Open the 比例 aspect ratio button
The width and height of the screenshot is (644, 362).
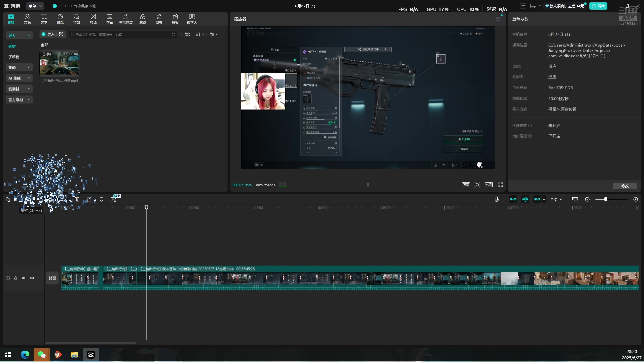click(x=489, y=185)
